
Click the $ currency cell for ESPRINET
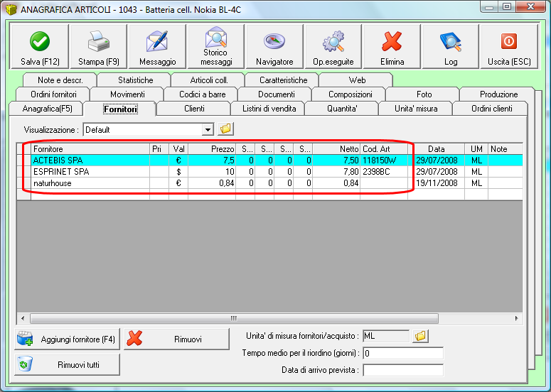pyautogui.click(x=178, y=172)
